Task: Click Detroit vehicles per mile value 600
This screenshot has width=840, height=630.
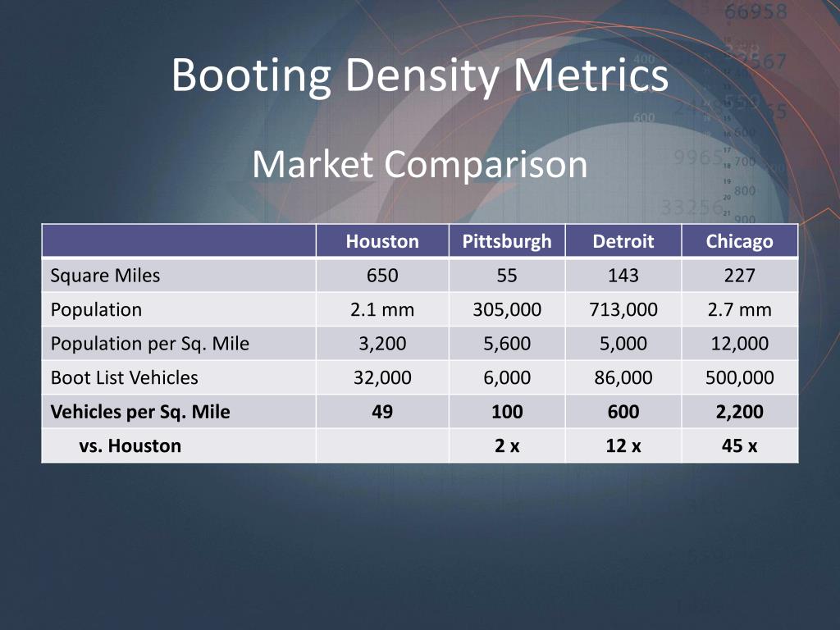Action: (x=623, y=412)
